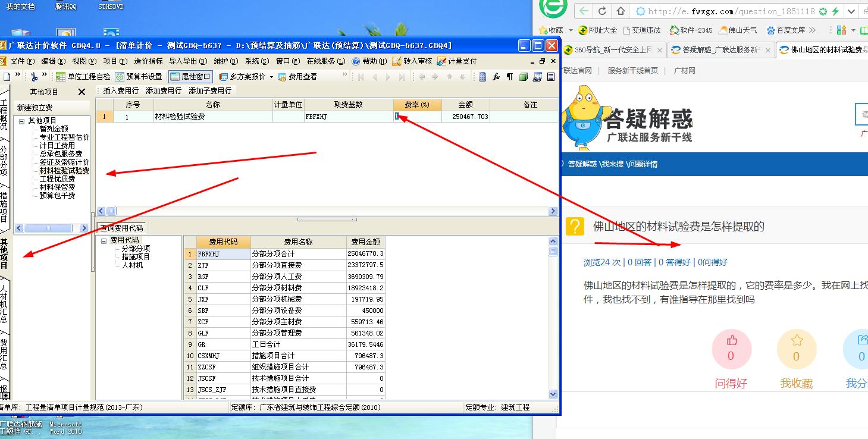Open the 在线服务 menu
Viewport: 868px width, 439px height.
(325, 61)
